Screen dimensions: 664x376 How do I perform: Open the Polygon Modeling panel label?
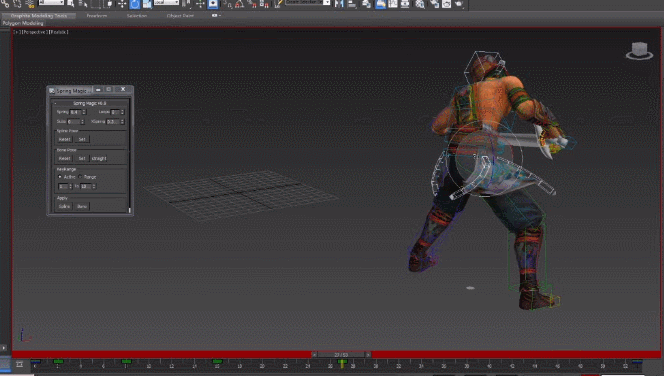tap(23, 23)
